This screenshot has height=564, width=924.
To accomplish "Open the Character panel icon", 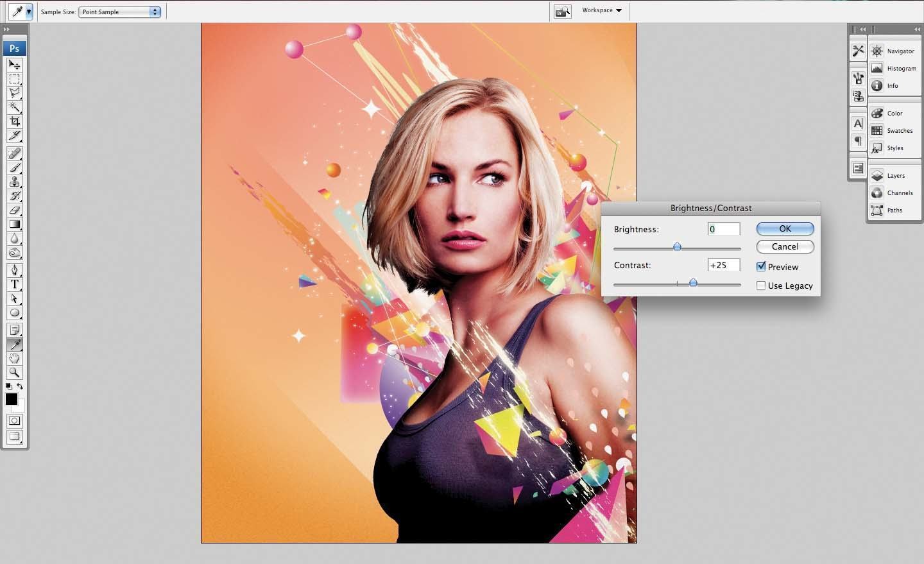I will tap(858, 123).
